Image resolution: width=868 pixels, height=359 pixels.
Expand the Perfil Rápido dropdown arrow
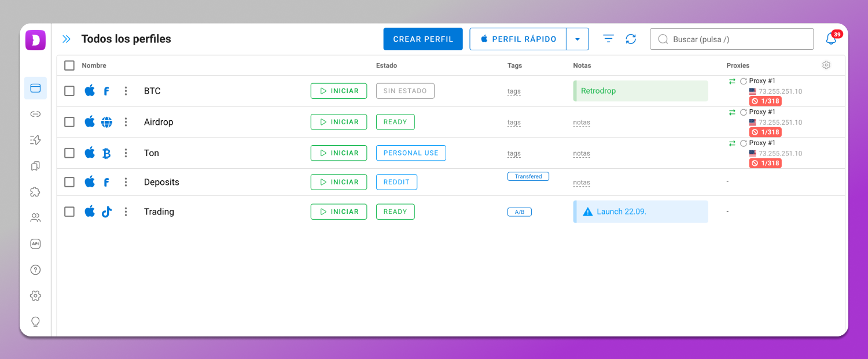pyautogui.click(x=577, y=39)
